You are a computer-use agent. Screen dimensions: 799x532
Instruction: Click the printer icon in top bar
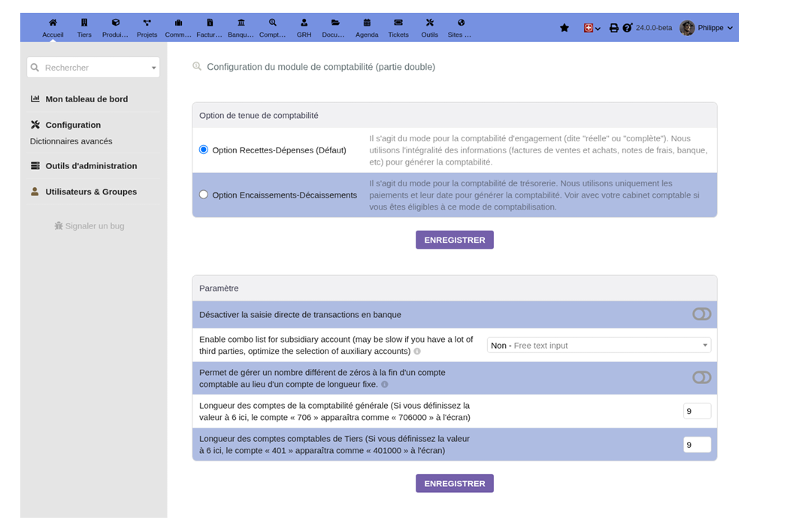[613, 28]
